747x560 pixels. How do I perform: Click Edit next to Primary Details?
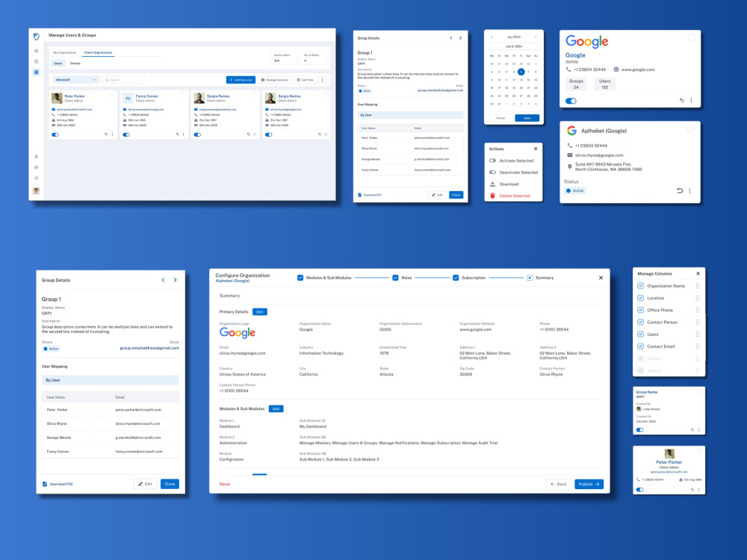point(260,312)
